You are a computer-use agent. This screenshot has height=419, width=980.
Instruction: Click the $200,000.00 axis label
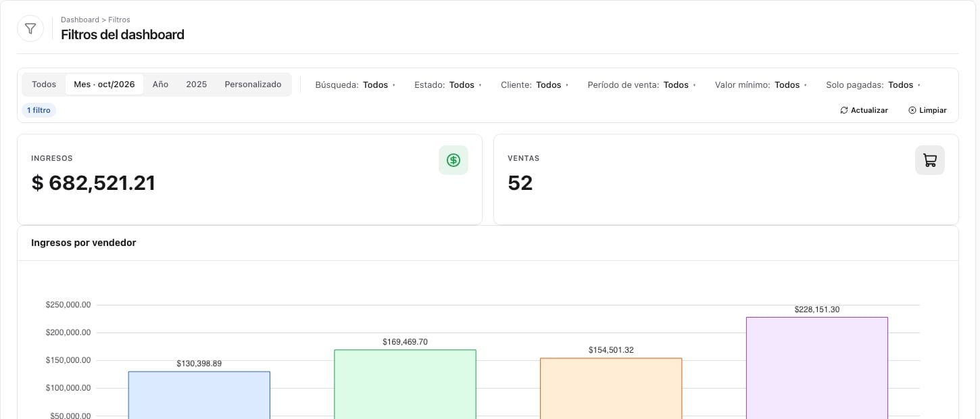68,332
